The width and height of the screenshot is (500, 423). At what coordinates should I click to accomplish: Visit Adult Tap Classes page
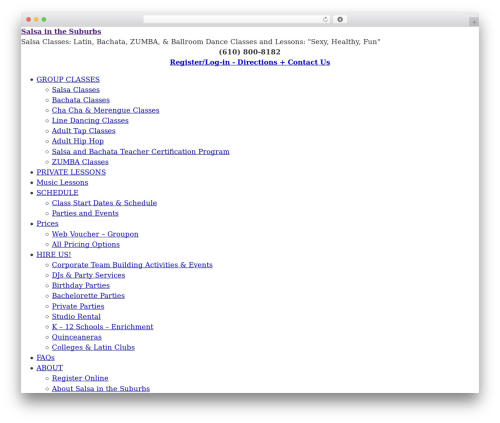[x=83, y=131]
